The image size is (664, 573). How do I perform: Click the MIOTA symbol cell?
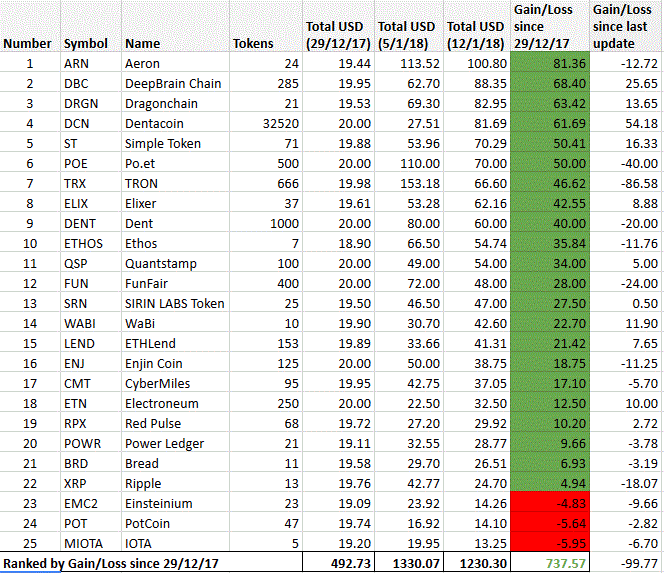91,543
